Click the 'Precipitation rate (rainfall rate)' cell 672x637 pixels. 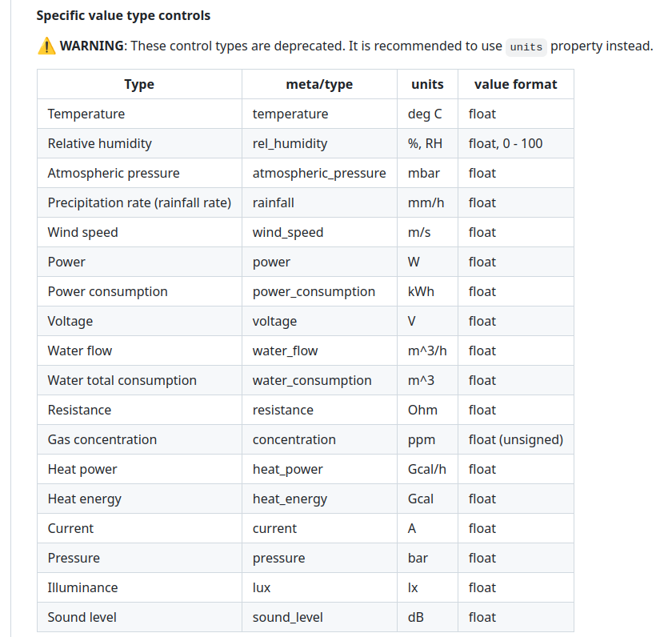pos(139,202)
